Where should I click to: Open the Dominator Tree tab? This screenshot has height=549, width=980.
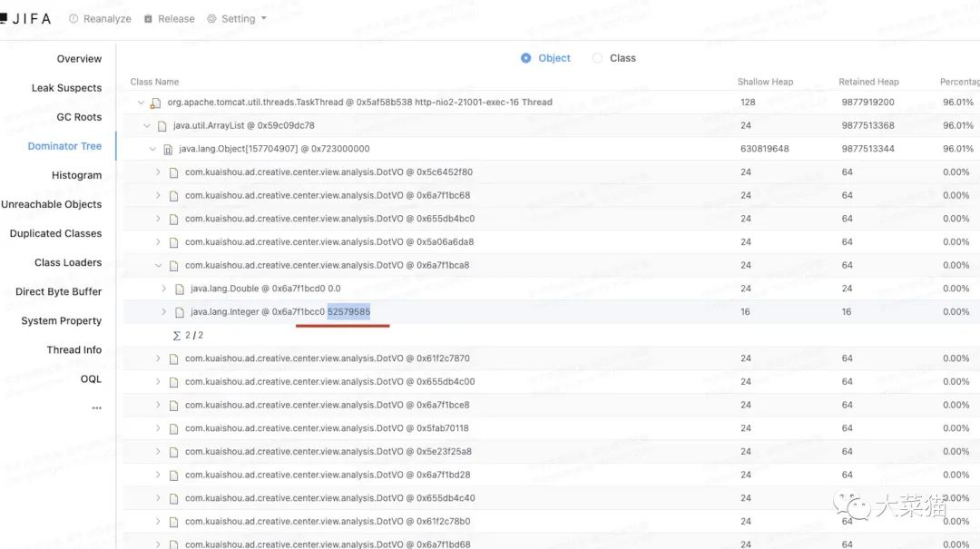pyautogui.click(x=64, y=146)
